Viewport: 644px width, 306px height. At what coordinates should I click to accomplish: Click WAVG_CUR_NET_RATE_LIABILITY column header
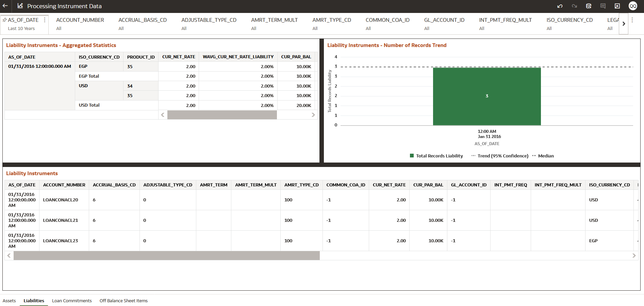pyautogui.click(x=238, y=57)
